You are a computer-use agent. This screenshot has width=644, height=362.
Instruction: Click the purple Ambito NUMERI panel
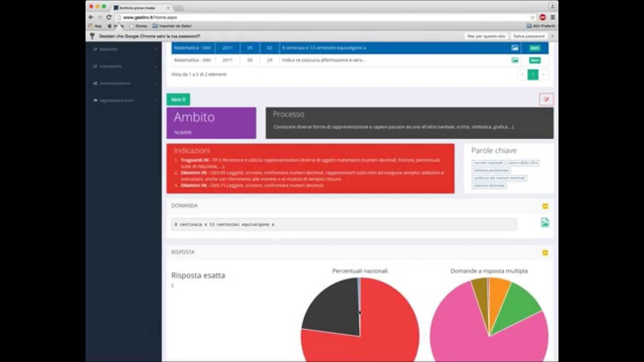(211, 123)
